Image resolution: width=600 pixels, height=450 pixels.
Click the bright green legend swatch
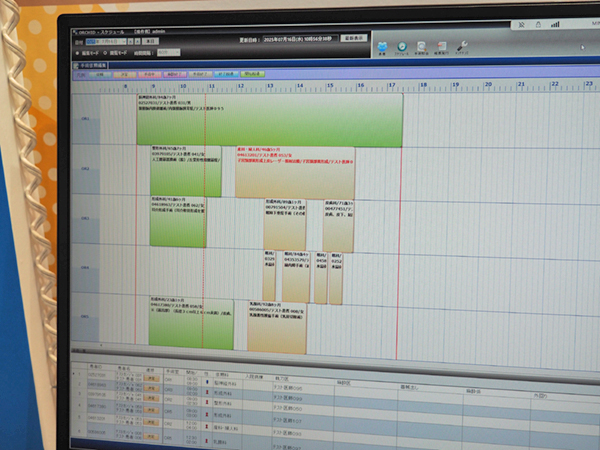point(253,74)
